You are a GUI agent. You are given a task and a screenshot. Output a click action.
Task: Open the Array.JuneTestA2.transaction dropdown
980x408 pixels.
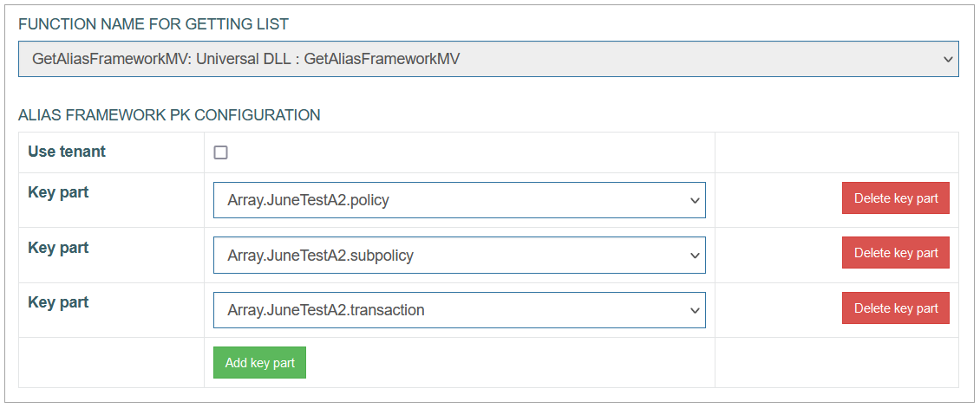coord(460,310)
